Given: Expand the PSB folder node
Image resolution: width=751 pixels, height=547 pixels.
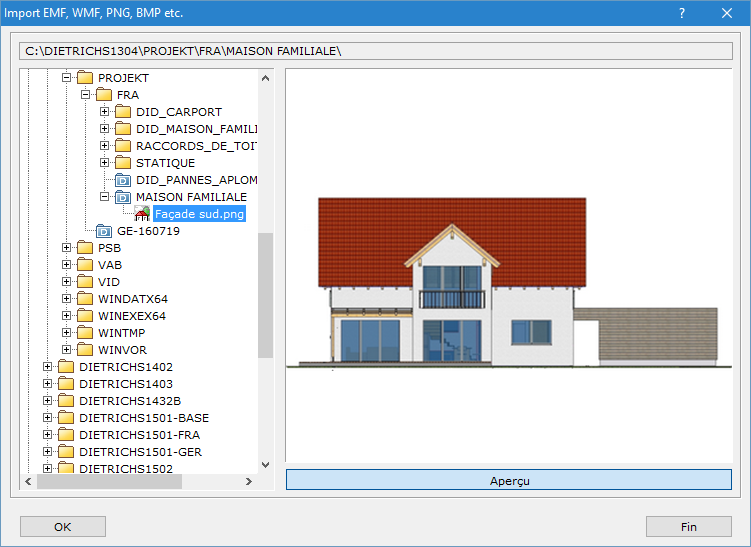Looking at the screenshot, I should [67, 248].
